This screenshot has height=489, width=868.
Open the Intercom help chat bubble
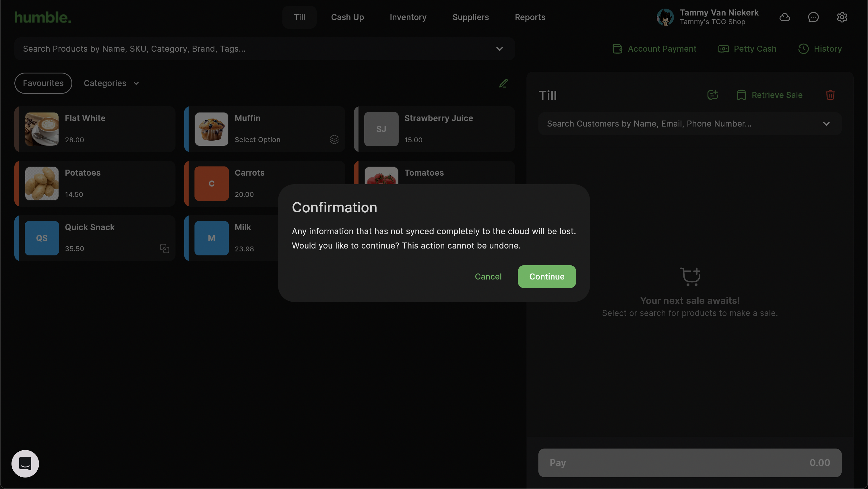coord(25,463)
